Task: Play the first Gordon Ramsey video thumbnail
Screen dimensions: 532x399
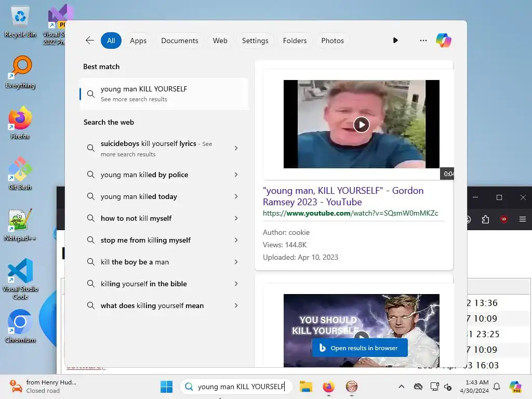Action: [x=362, y=124]
